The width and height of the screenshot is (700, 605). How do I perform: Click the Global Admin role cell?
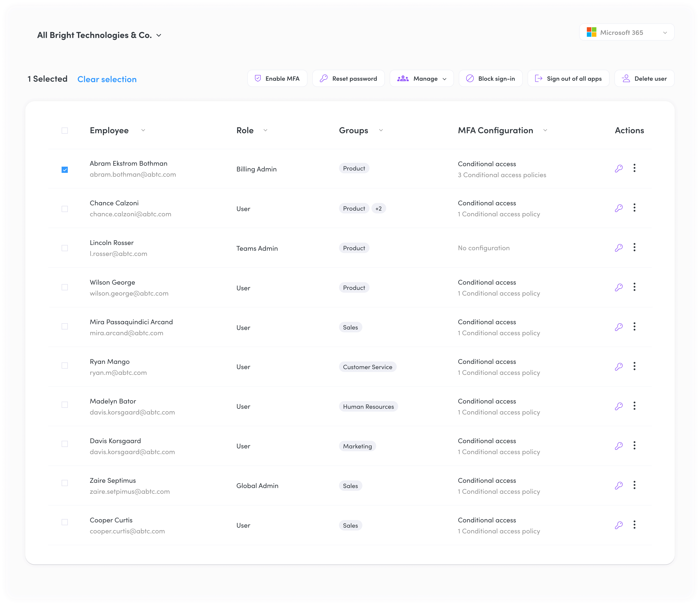click(257, 486)
